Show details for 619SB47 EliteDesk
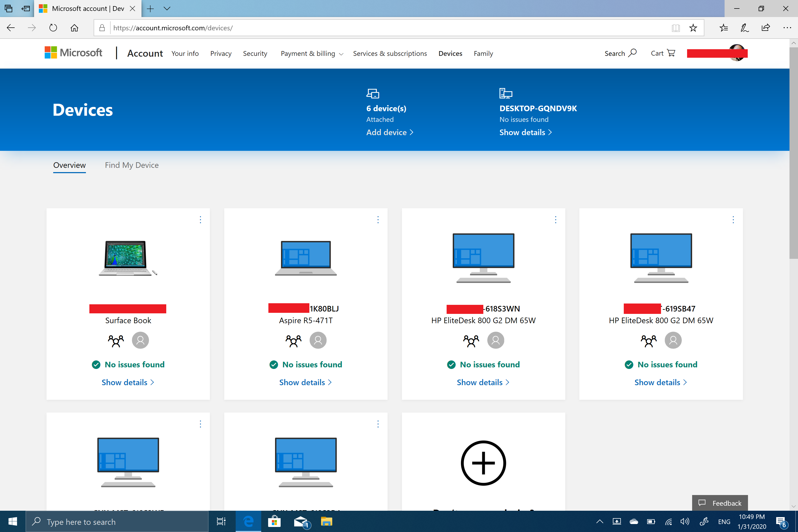Screen dimensions: 798x532 [660, 383]
